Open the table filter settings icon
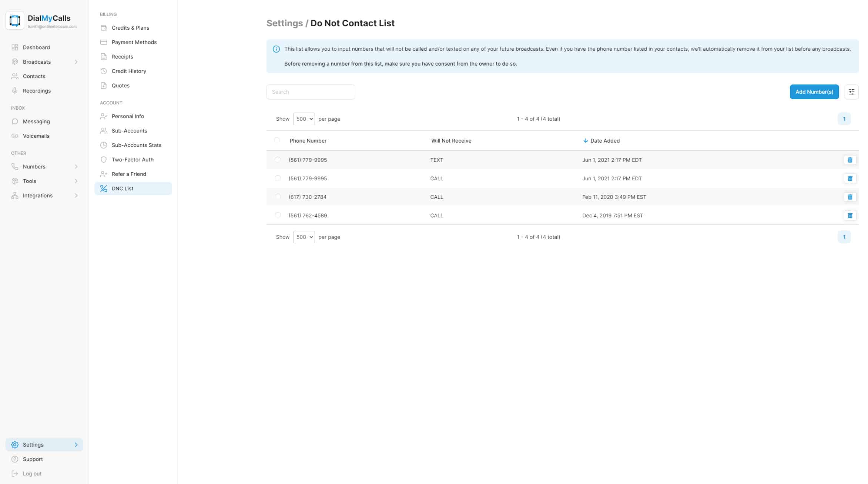 point(851,92)
